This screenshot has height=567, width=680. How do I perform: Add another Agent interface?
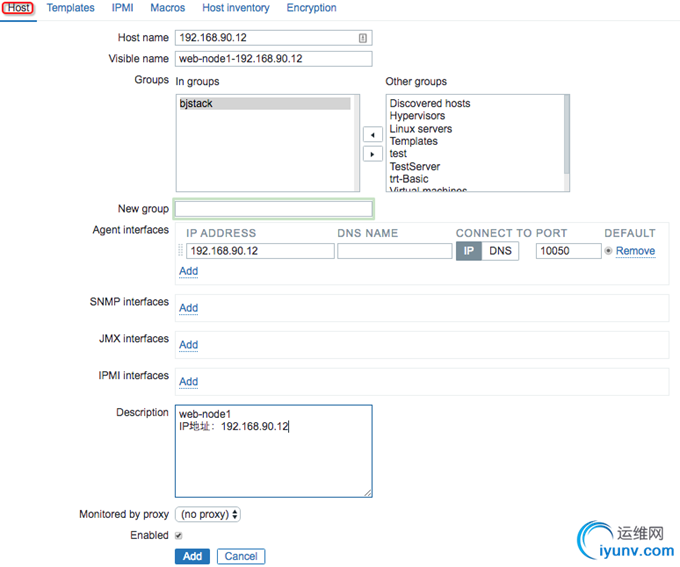pyautogui.click(x=189, y=271)
